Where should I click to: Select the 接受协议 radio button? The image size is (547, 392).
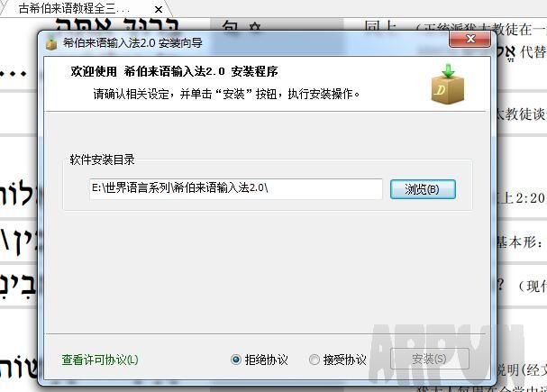314,360
